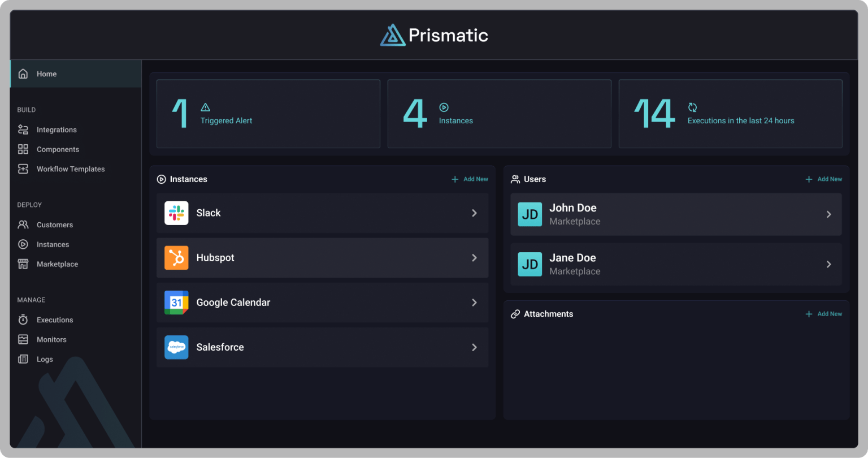Click Jane Doe's JD avatar
Viewport: 868px width, 462px height.
click(530, 264)
